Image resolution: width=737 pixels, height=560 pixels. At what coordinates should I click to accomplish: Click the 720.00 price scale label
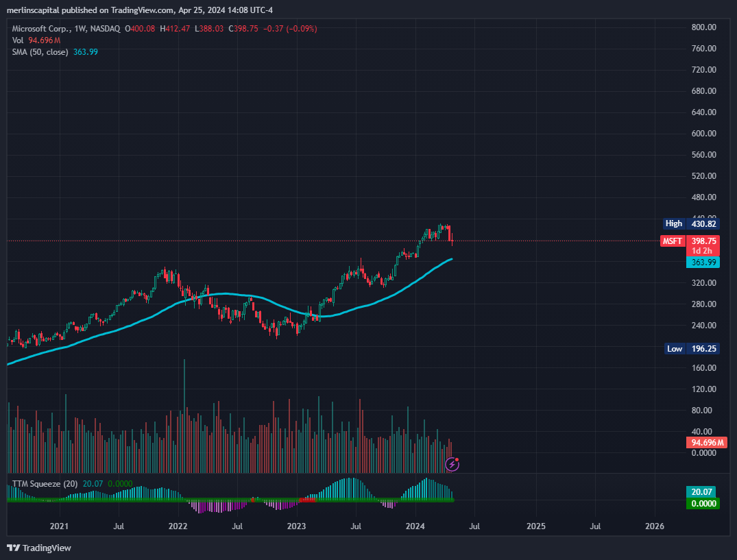pos(703,69)
